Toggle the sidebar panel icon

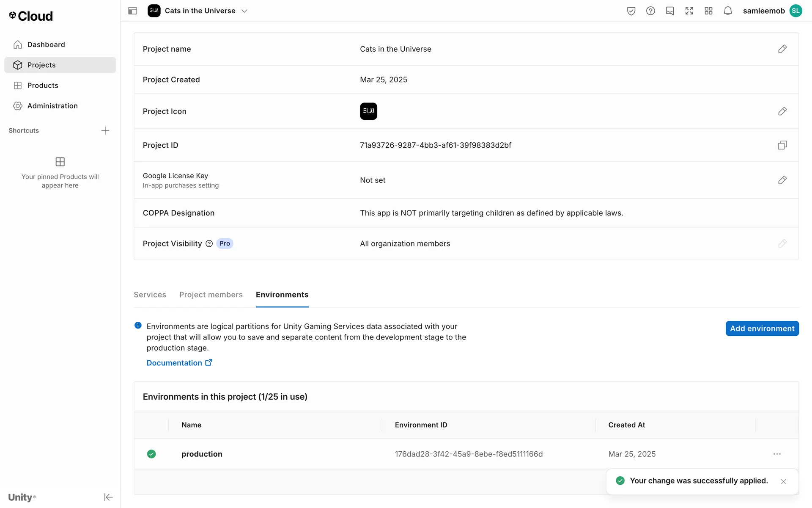pyautogui.click(x=132, y=11)
